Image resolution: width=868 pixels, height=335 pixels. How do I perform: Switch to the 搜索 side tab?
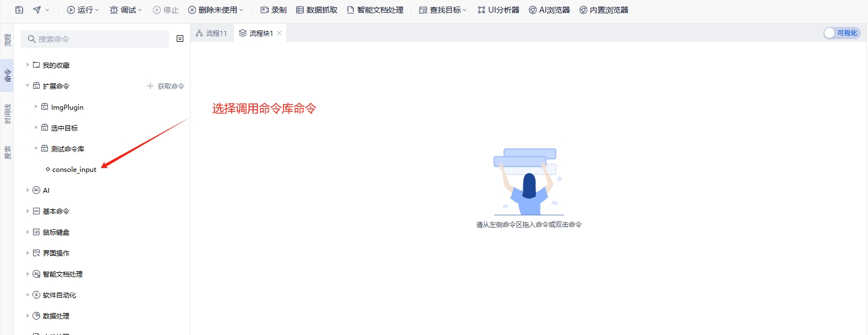coord(7,152)
